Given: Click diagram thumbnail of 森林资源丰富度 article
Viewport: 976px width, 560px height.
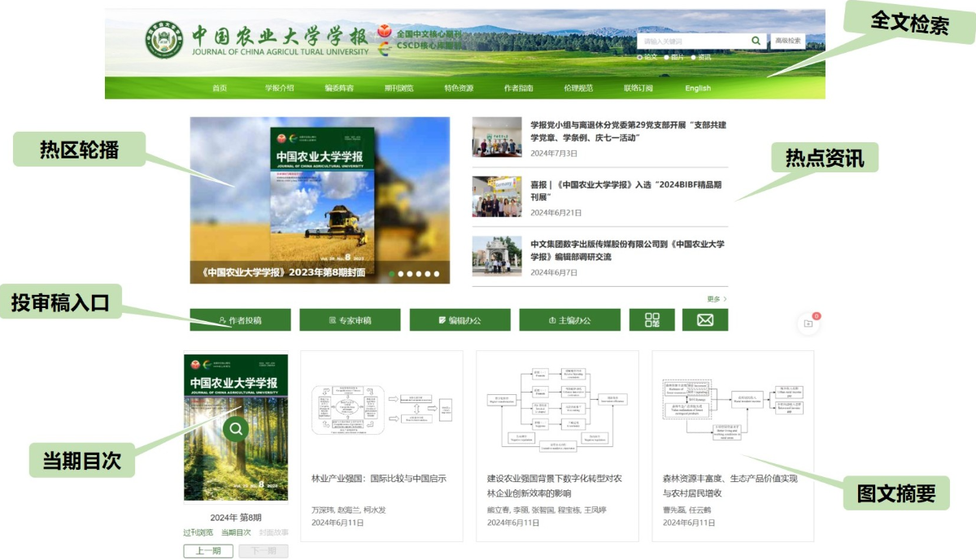Looking at the screenshot, I should (733, 409).
